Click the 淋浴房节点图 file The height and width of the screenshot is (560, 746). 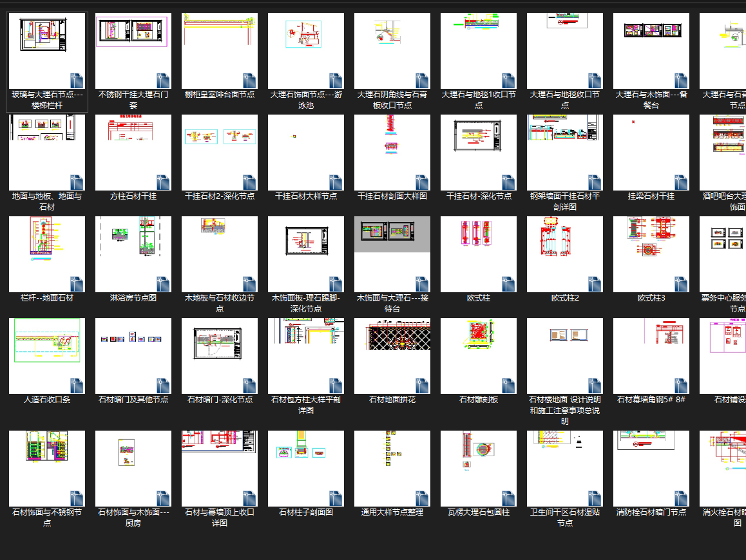coord(133,254)
